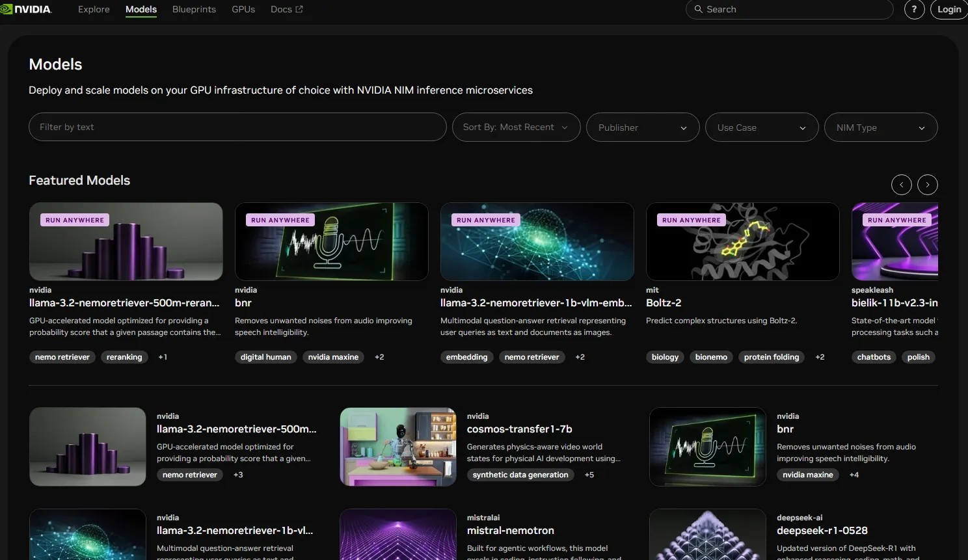Open the mistral-nemotron model title
The image size is (968, 560).
pos(511,531)
